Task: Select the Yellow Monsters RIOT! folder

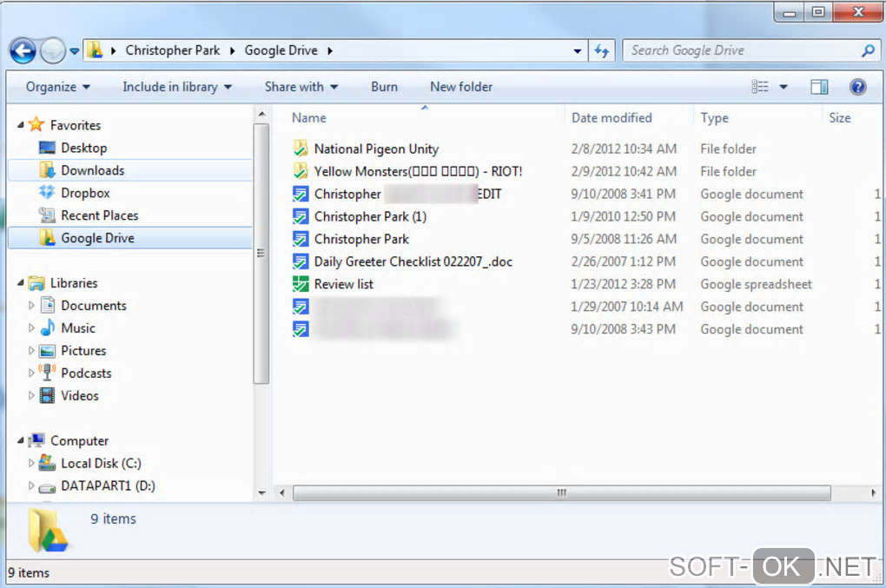Action: coord(407,171)
